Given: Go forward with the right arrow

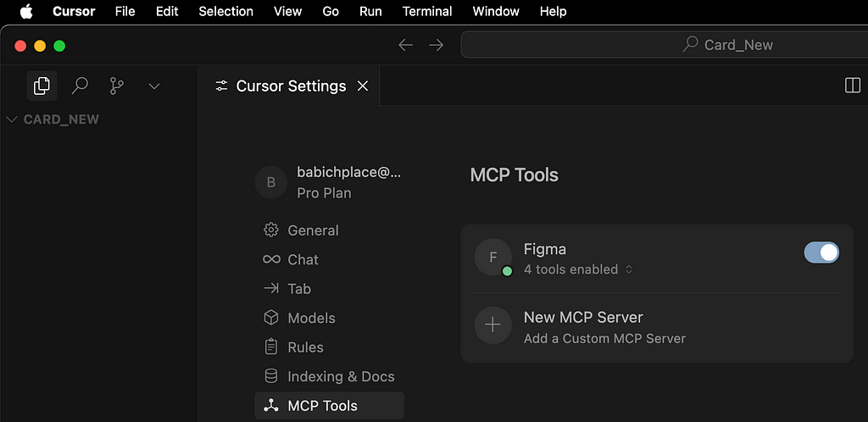Looking at the screenshot, I should (437, 45).
